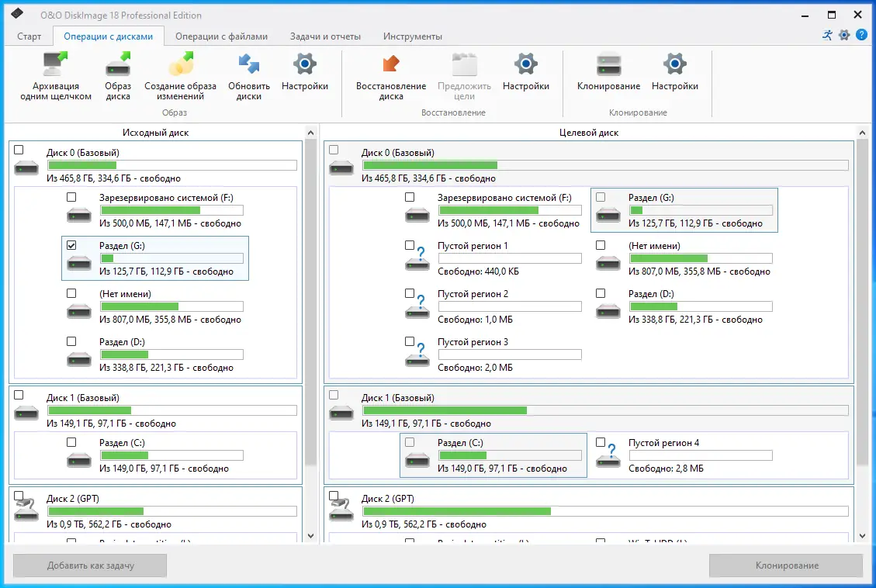Click source Диск 2 (GPT) drive icon
This screenshot has height=588, width=876.
tap(26, 510)
